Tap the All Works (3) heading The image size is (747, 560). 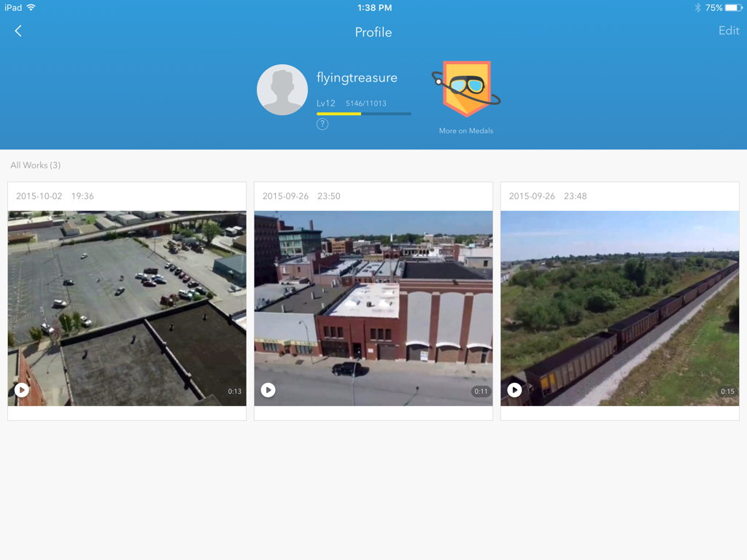36,166
